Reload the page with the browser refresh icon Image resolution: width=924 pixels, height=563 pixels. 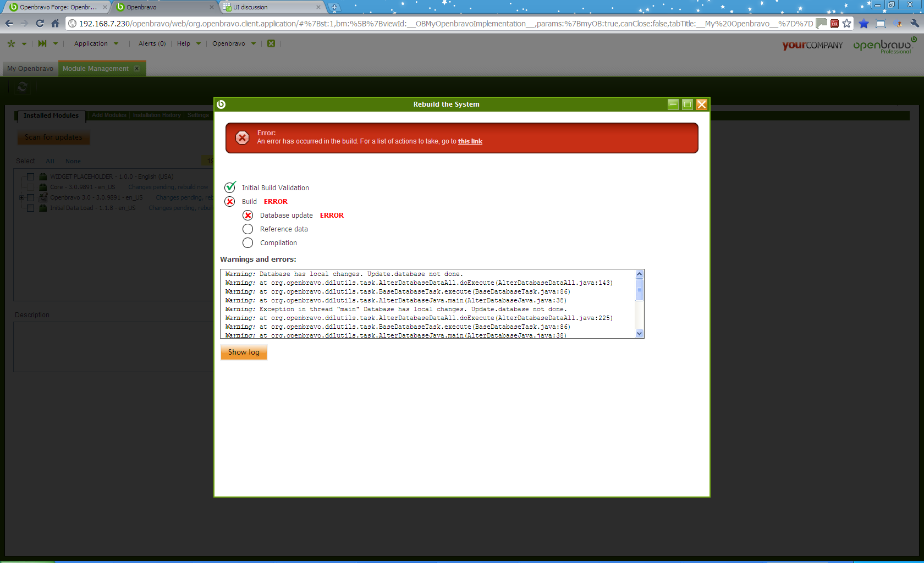click(40, 23)
